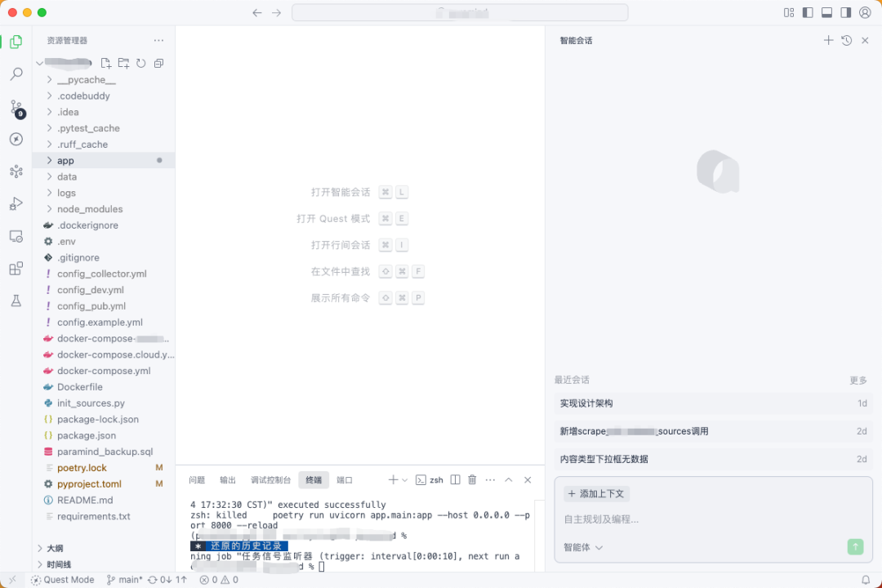Expand the 时间线 timeline section
The width and height of the screenshot is (882, 588).
click(104, 564)
